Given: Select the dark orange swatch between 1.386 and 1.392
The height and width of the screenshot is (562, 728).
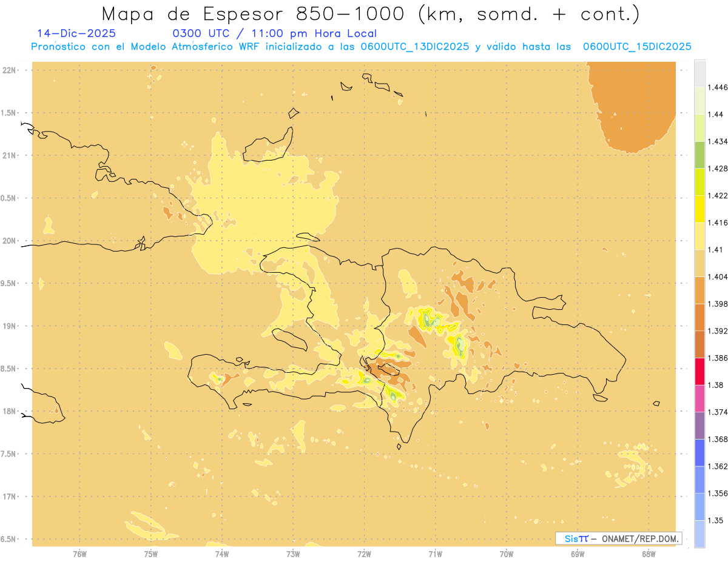Looking at the screenshot, I should (x=699, y=344).
